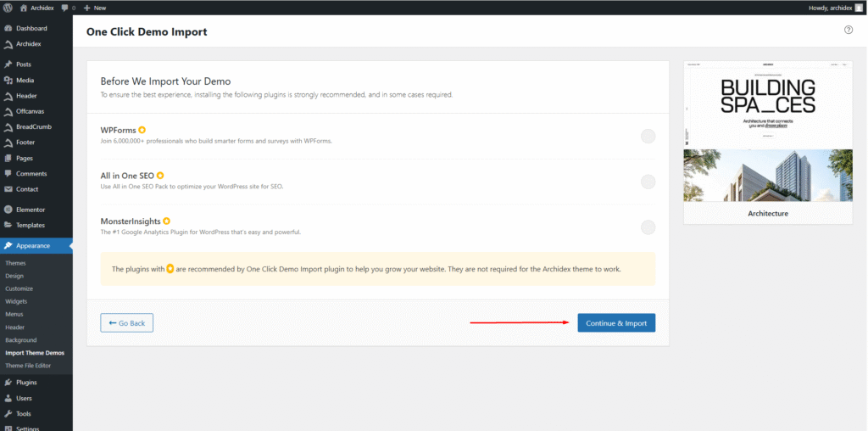This screenshot has width=868, height=431.
Task: Click the Plugins icon in sidebar
Action: 8,382
